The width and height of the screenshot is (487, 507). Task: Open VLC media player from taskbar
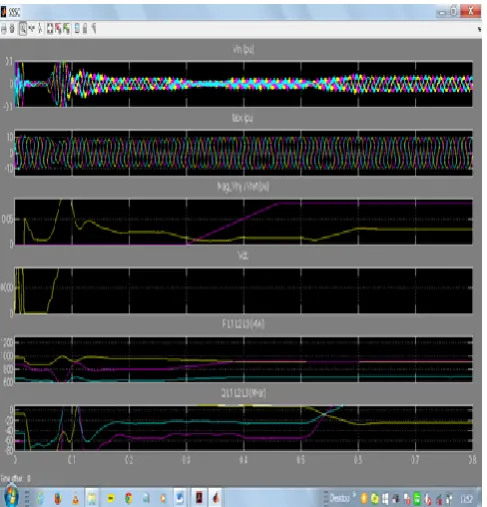click(x=76, y=498)
